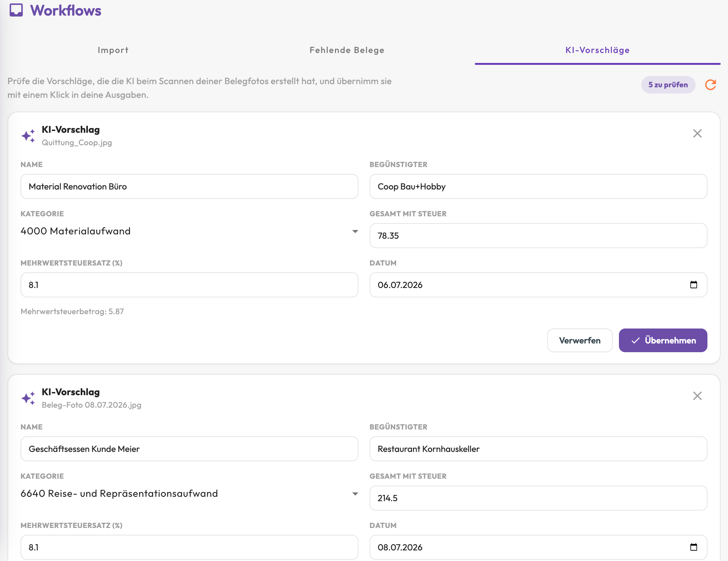Open the 6640 Reise- und Repräsentationsaufwand dropdown
728x561 pixels.
click(x=189, y=493)
